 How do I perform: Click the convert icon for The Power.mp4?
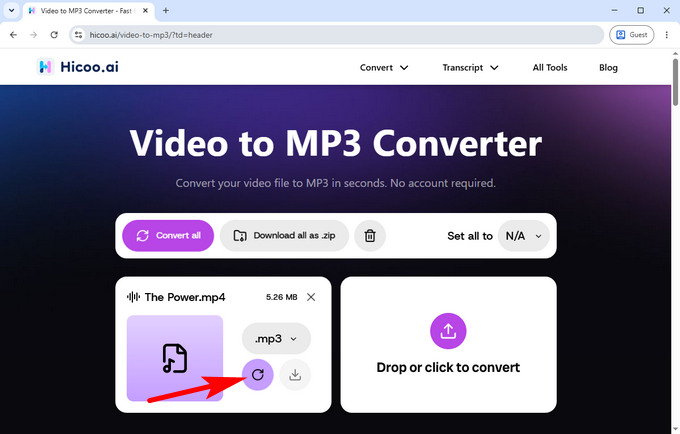[x=258, y=375]
